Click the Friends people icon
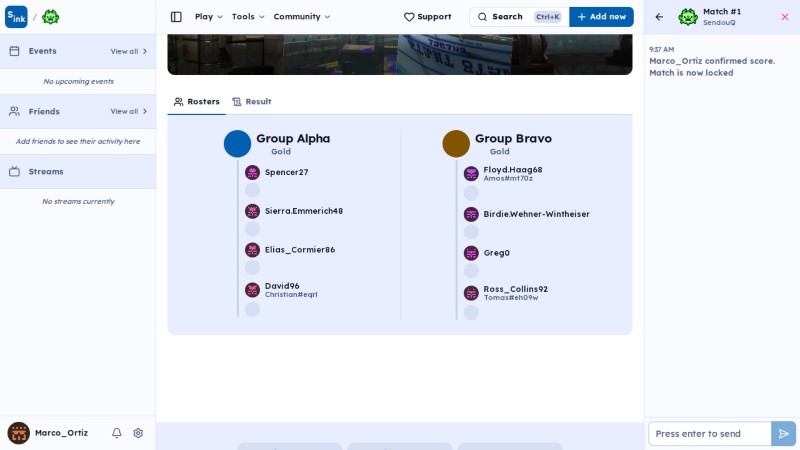 [14, 111]
